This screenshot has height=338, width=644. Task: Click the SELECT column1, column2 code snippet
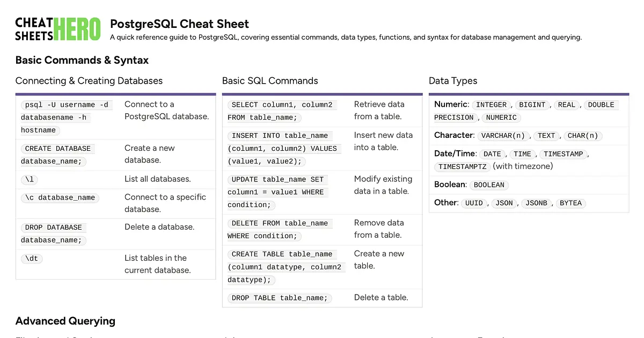pyautogui.click(x=282, y=105)
